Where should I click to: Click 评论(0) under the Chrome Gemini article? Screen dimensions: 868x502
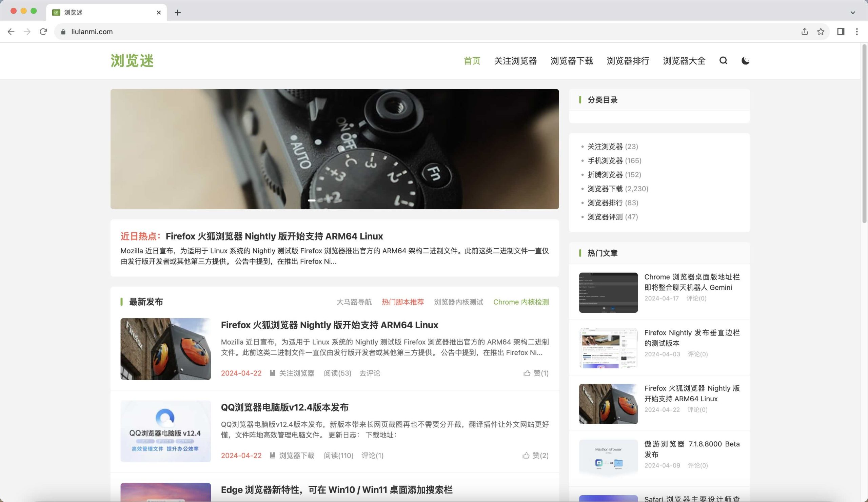coord(696,298)
